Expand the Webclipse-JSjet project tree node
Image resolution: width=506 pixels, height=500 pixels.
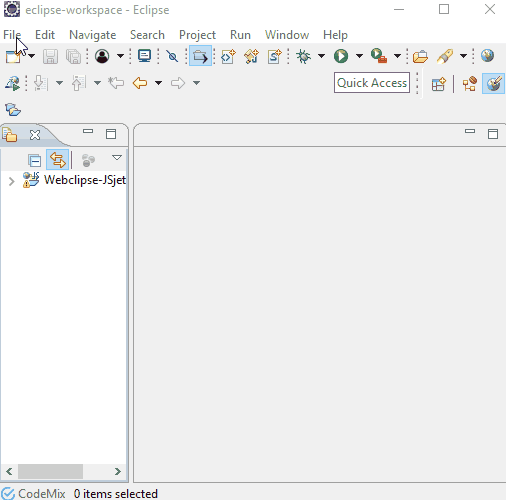pyautogui.click(x=11, y=181)
